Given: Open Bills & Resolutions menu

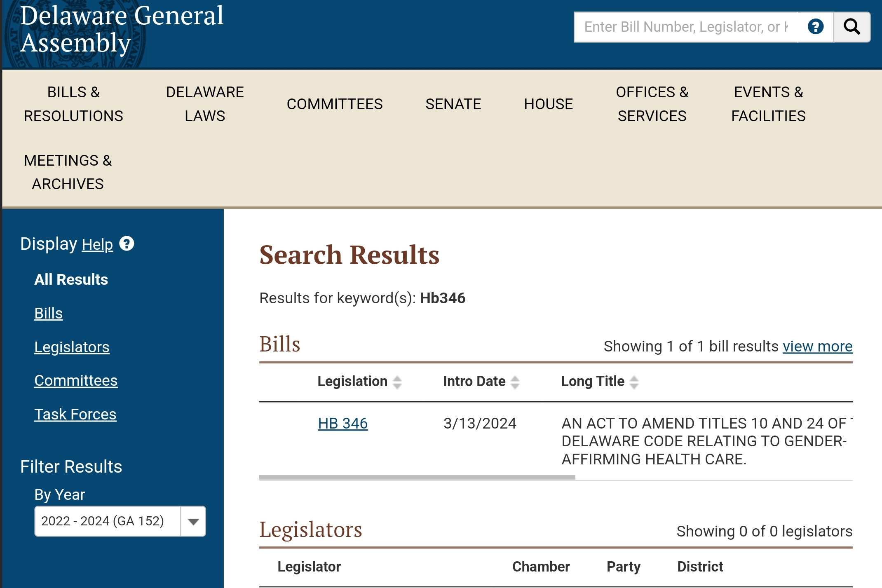Looking at the screenshot, I should point(73,104).
